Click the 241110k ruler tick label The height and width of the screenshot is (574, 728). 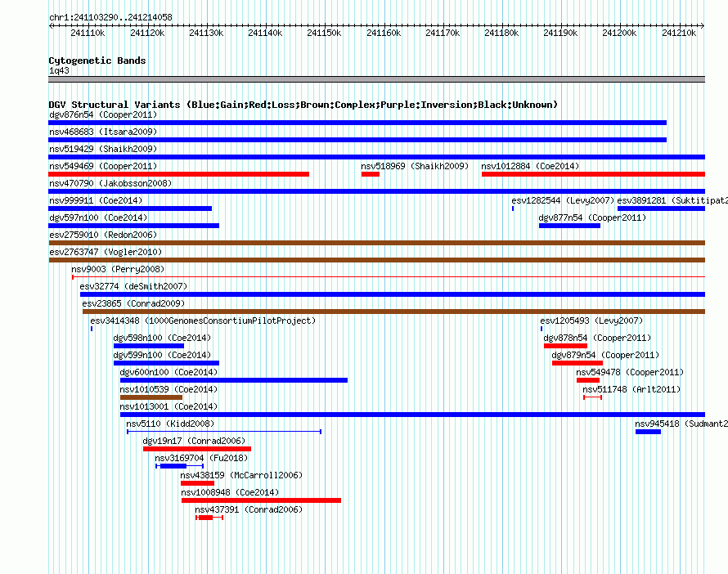point(88,33)
